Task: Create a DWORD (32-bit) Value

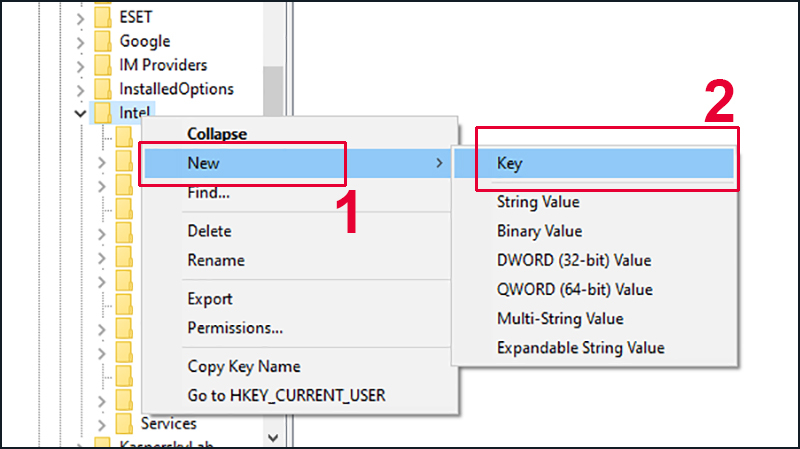Action: click(573, 260)
